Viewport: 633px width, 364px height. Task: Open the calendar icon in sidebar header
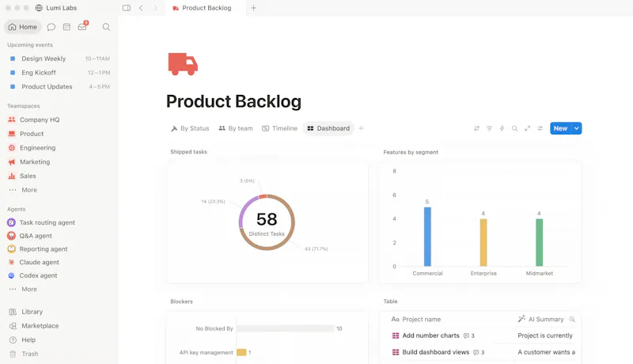click(66, 27)
